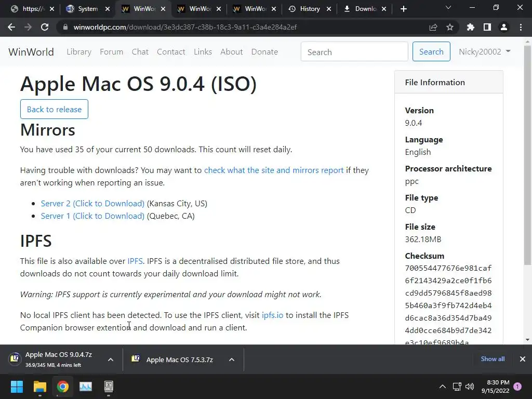This screenshot has height=399, width=532.
Task: Open the Chat nav item
Action: click(x=140, y=51)
